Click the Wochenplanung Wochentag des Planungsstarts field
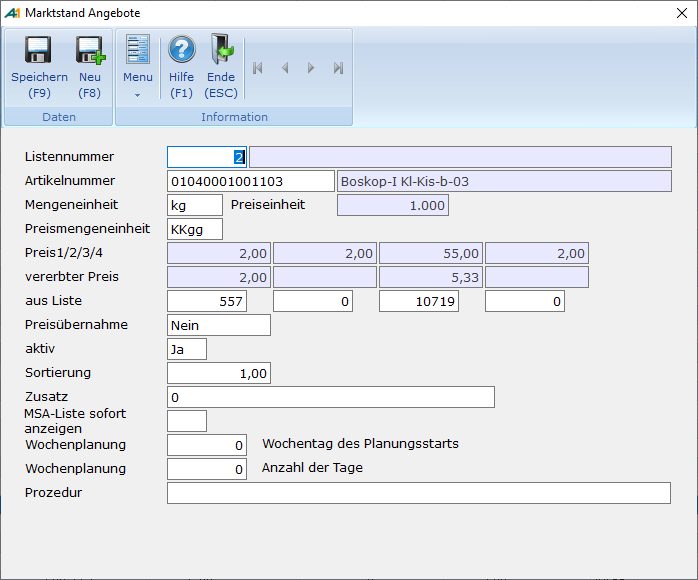 pyautogui.click(x=207, y=446)
